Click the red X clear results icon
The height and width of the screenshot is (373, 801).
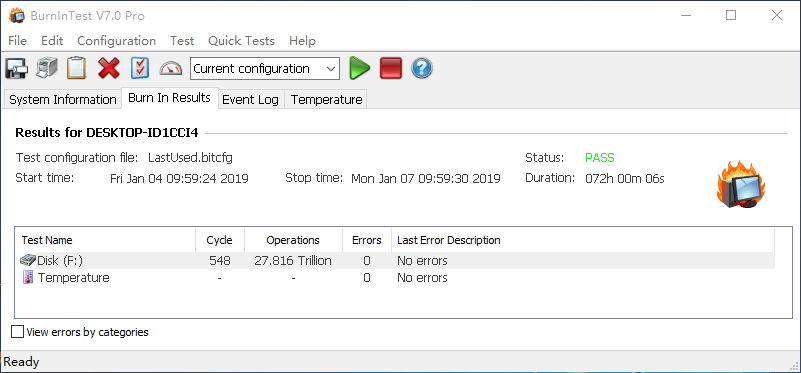[109, 68]
